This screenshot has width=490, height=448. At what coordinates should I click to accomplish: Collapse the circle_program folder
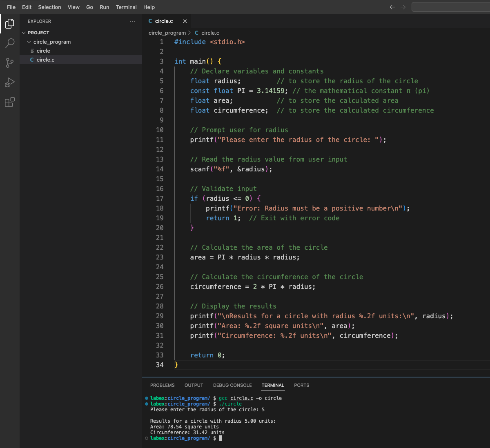pyautogui.click(x=51, y=42)
